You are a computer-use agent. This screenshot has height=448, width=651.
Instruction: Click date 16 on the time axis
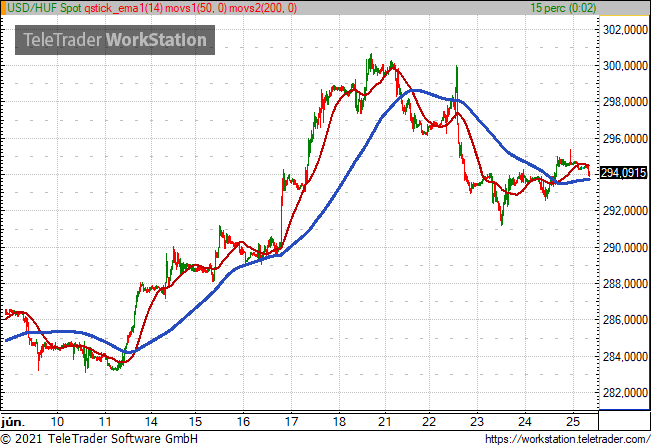tap(243, 422)
